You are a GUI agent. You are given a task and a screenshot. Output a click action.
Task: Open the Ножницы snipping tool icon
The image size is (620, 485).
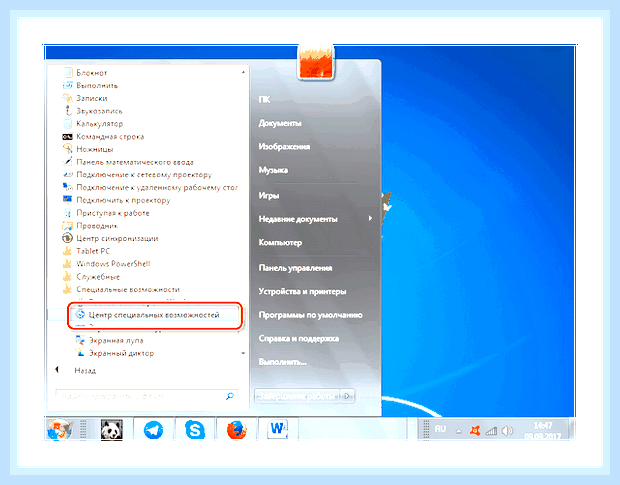pos(68,149)
